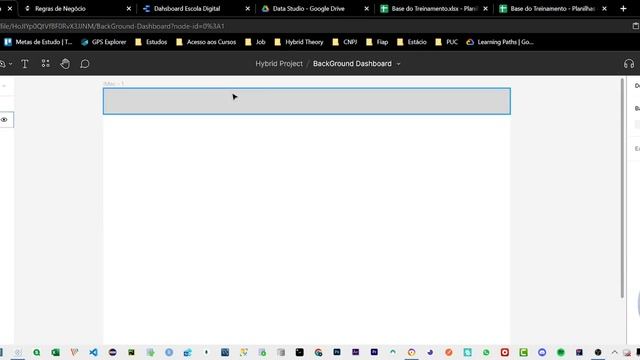
Task: Open Photoshop from the taskbar
Action: click(x=337, y=352)
